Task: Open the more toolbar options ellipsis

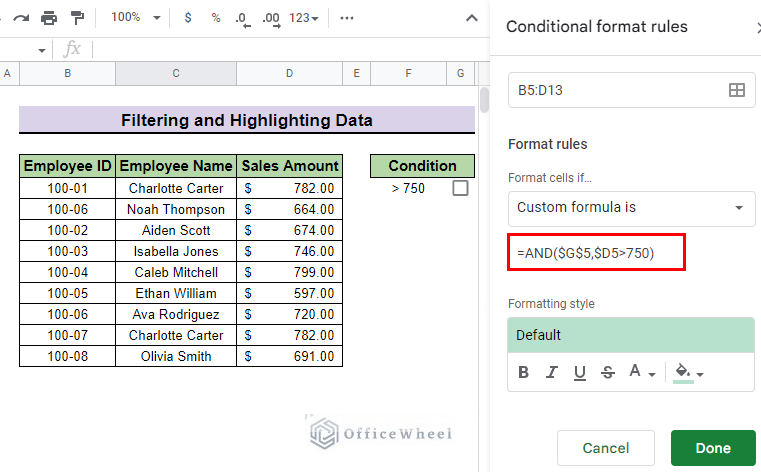Action: (x=347, y=18)
